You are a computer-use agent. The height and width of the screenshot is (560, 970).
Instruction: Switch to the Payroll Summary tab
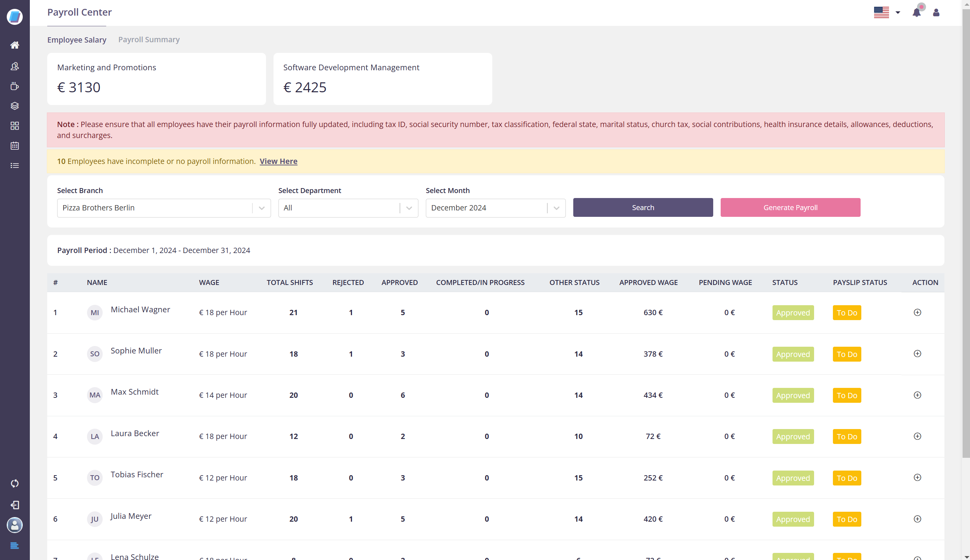click(x=148, y=39)
